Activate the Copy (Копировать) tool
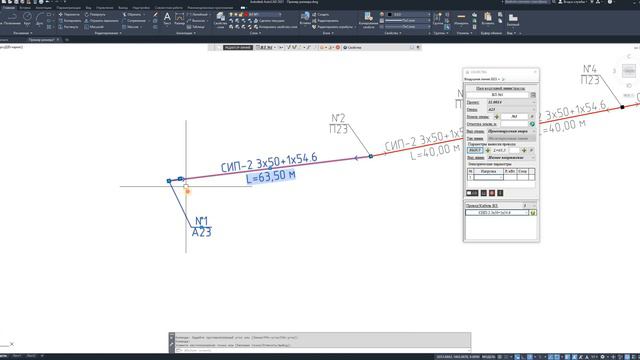The height and width of the screenshot is (360, 640). click(x=69, y=20)
